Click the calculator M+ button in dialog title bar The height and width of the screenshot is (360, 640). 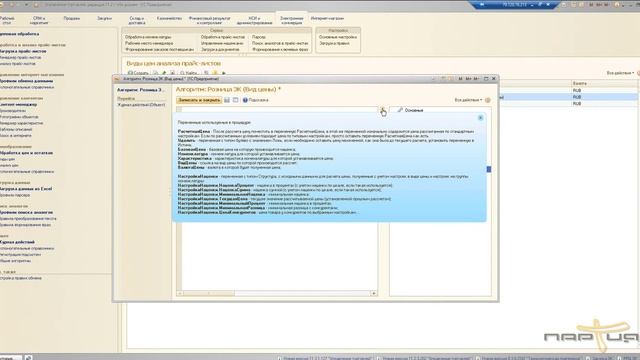[x=468, y=78]
